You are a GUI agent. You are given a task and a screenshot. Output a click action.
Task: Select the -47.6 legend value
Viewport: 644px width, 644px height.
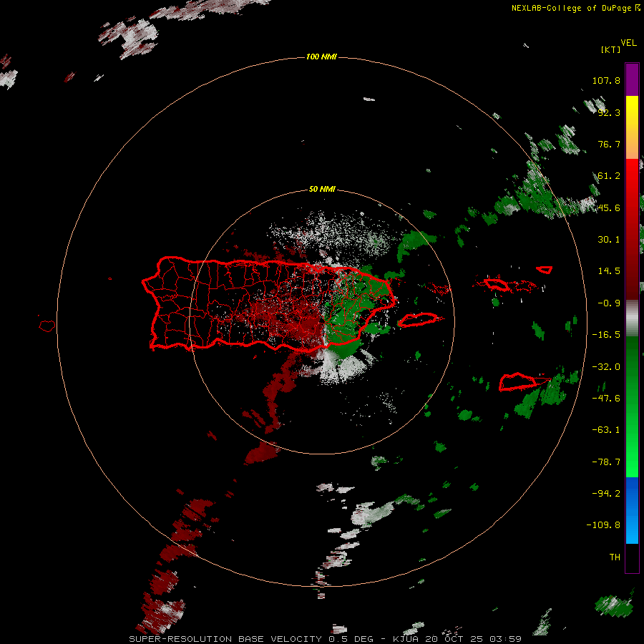pyautogui.click(x=606, y=399)
